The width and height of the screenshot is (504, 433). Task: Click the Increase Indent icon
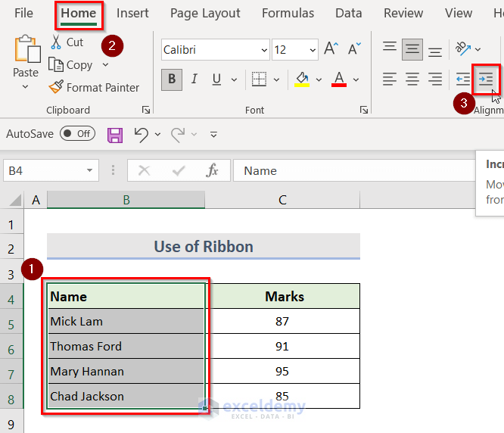coord(486,79)
